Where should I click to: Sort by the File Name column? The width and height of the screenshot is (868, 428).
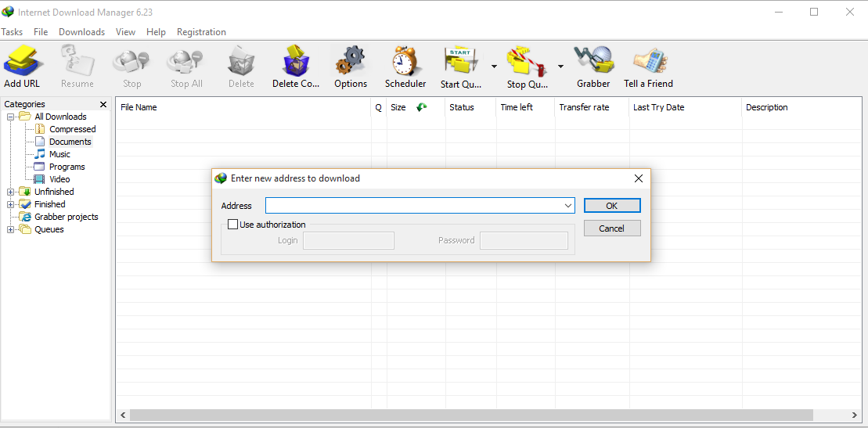[x=243, y=107]
